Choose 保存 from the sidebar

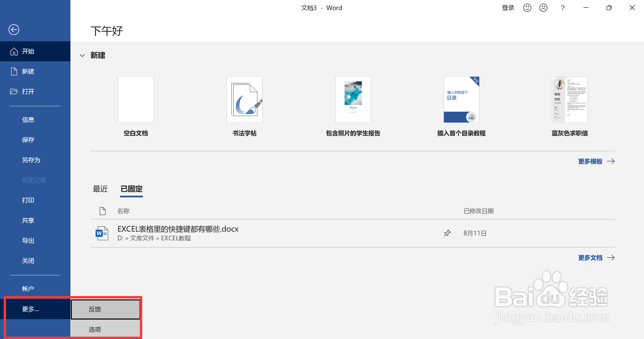pyautogui.click(x=35, y=140)
